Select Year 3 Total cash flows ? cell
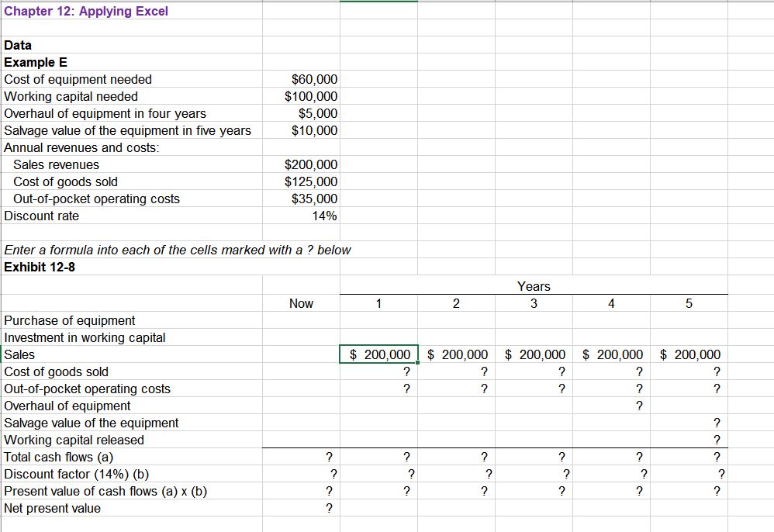The image size is (774, 532). click(x=534, y=457)
